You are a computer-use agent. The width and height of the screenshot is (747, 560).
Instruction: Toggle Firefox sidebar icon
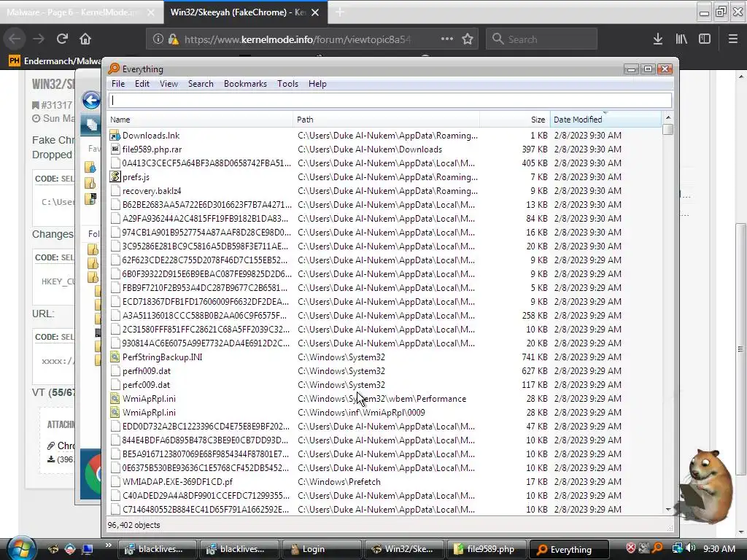coord(705,39)
